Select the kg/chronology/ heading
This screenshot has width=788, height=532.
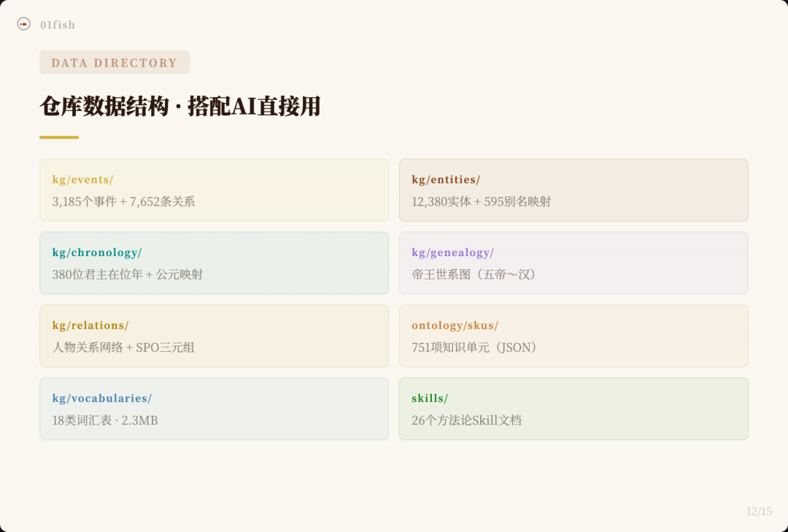[x=97, y=252]
